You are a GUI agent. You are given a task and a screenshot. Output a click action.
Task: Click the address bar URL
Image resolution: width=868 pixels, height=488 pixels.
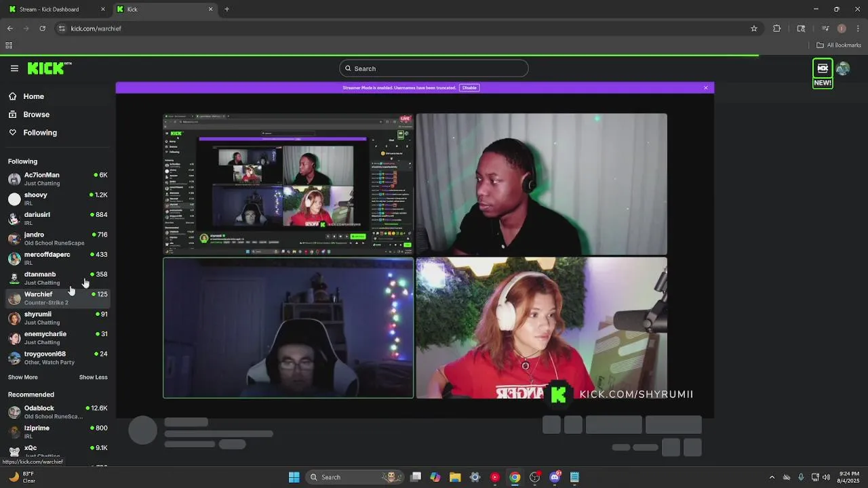pos(96,28)
